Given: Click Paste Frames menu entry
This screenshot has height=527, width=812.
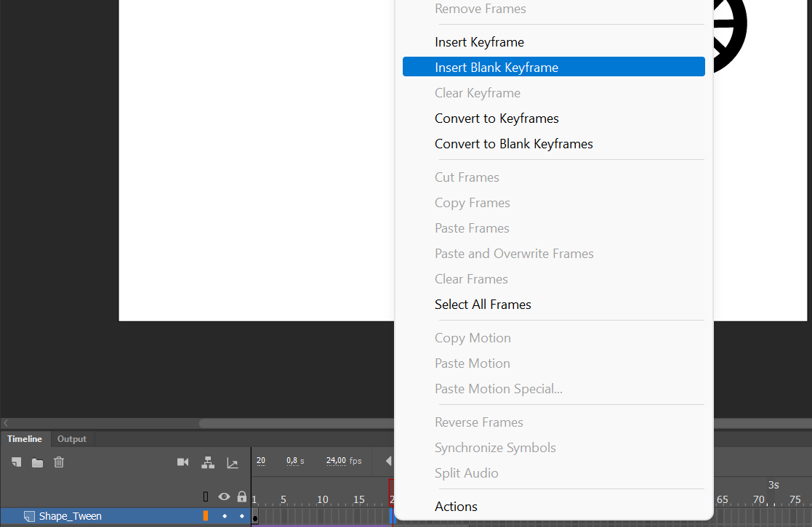Looking at the screenshot, I should [554, 228].
